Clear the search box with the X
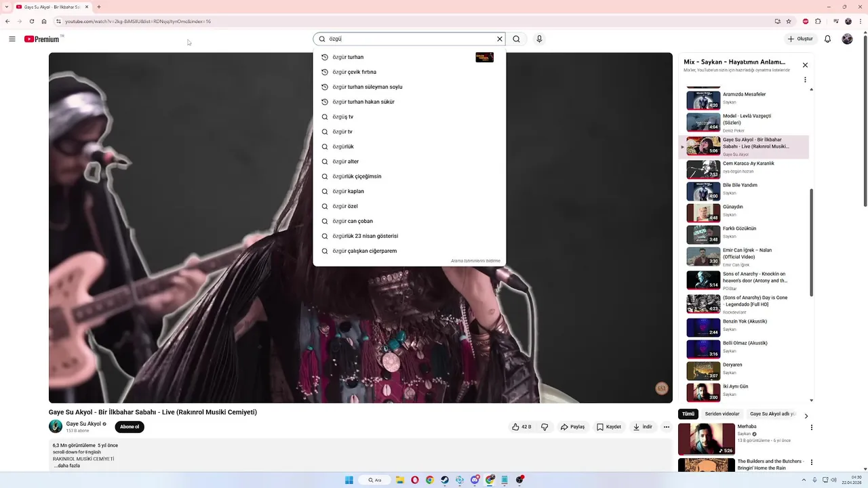 [x=500, y=39]
